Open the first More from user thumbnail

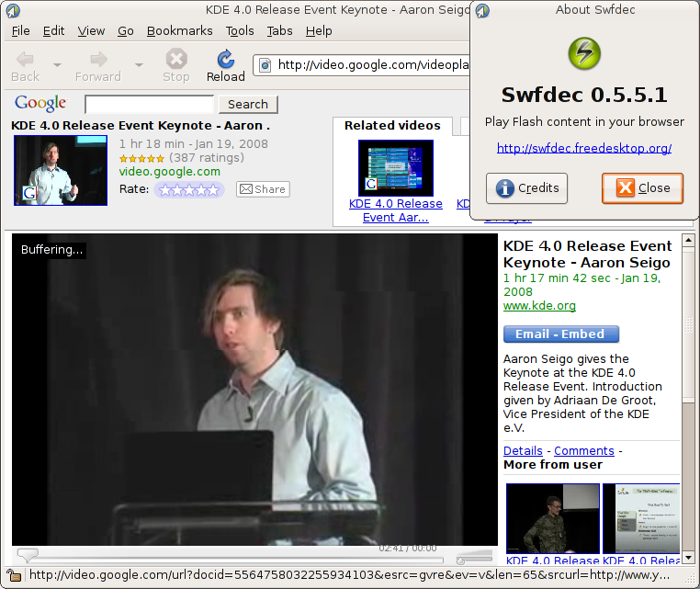(x=553, y=518)
